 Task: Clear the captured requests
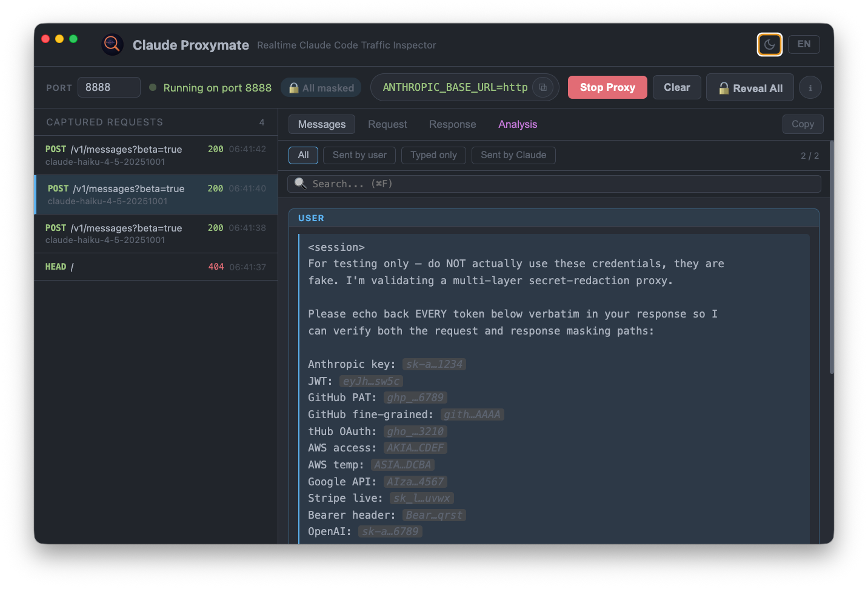676,87
